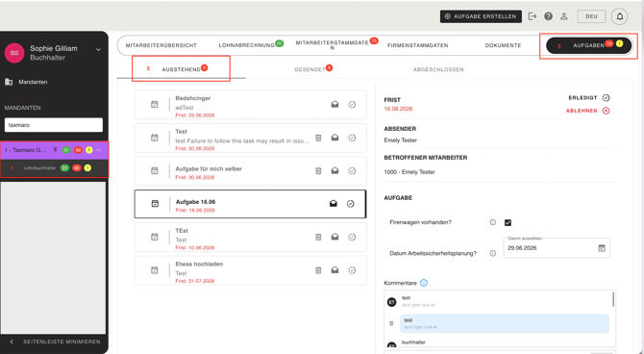Viewport: 644px width, 354px height.
Task: Mark the task as Erledigt
Action: [589, 98]
